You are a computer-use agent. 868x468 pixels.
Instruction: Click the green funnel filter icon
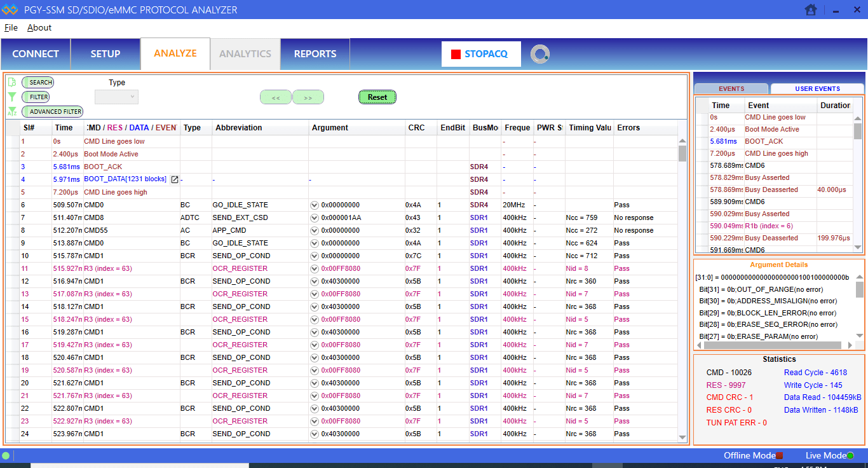coord(11,97)
